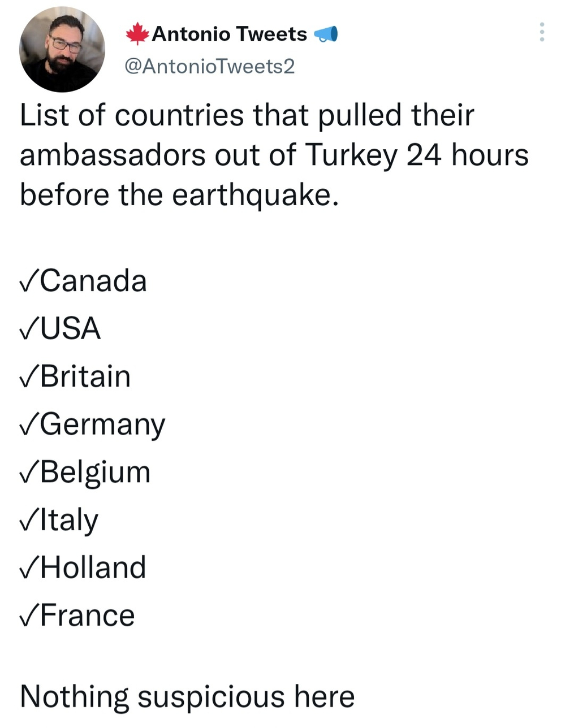Click the word Germany in list

coord(102,426)
